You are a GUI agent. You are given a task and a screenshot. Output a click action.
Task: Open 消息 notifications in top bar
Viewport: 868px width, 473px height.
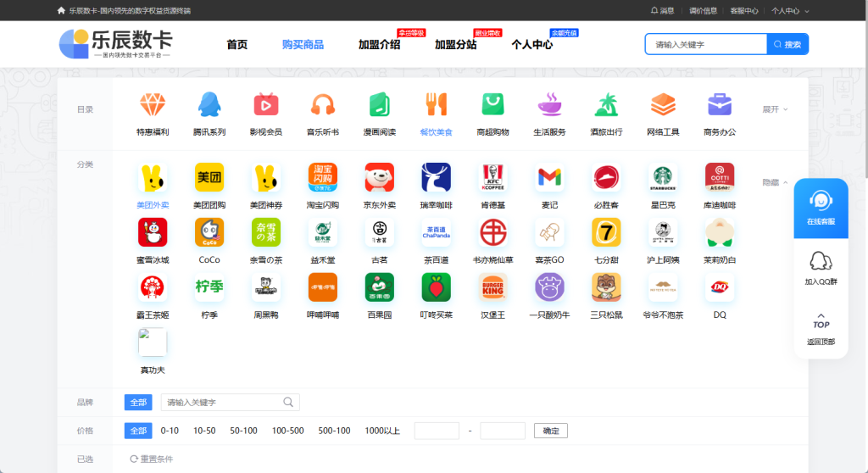pyautogui.click(x=663, y=10)
